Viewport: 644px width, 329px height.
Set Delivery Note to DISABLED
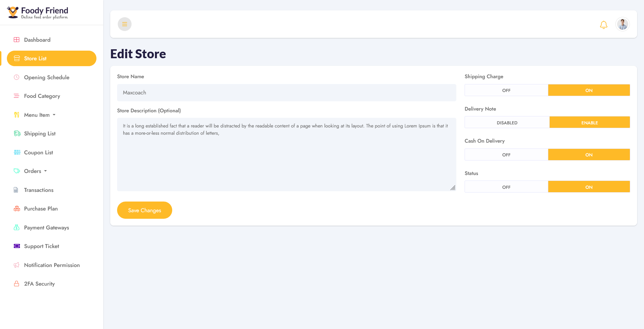pos(507,122)
